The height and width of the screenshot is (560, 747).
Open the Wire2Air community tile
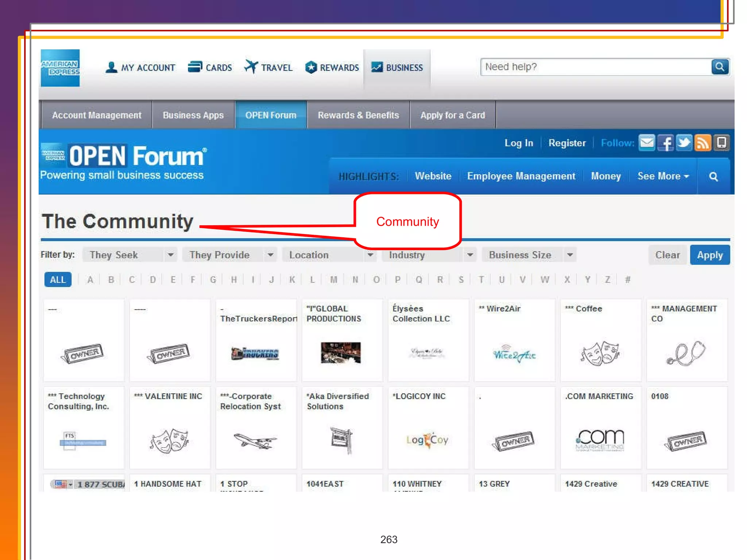[x=514, y=340]
